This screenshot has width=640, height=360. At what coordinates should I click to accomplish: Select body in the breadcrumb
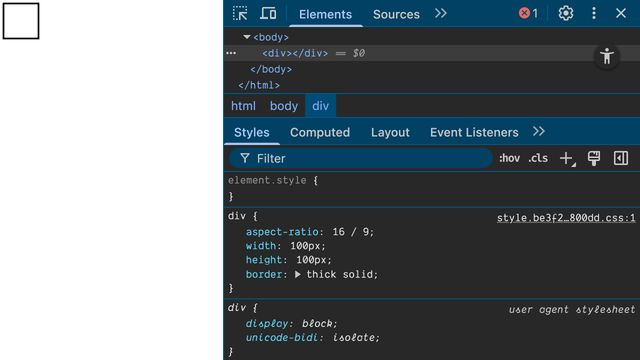tap(284, 106)
